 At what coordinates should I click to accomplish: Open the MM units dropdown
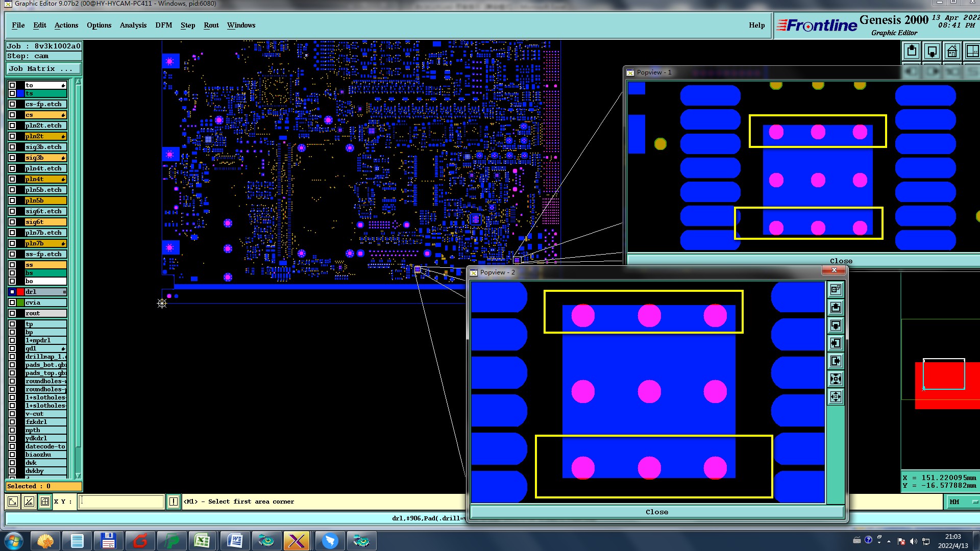(962, 502)
